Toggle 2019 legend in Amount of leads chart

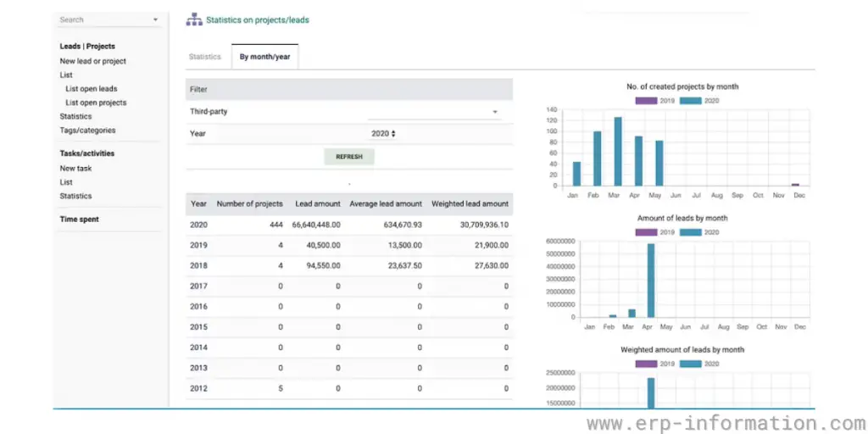tap(645, 231)
